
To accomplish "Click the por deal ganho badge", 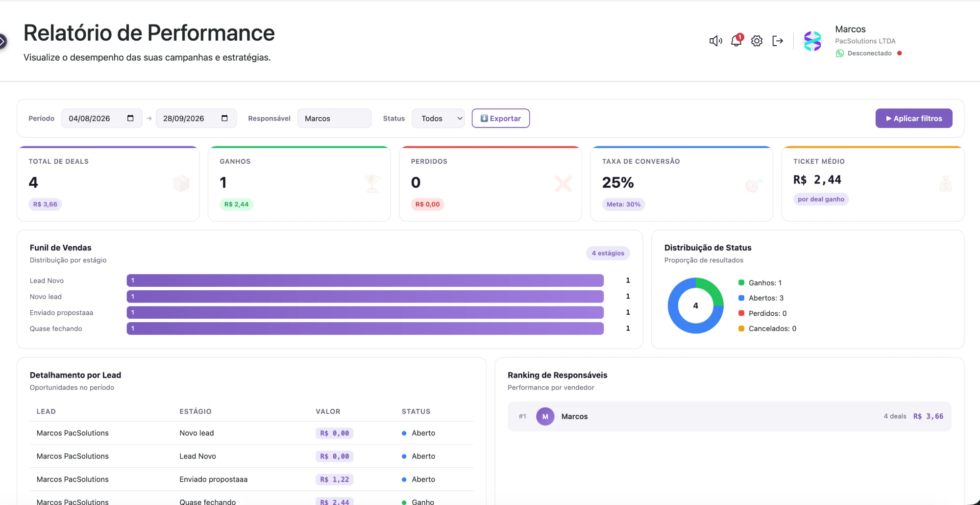I will 821,199.
